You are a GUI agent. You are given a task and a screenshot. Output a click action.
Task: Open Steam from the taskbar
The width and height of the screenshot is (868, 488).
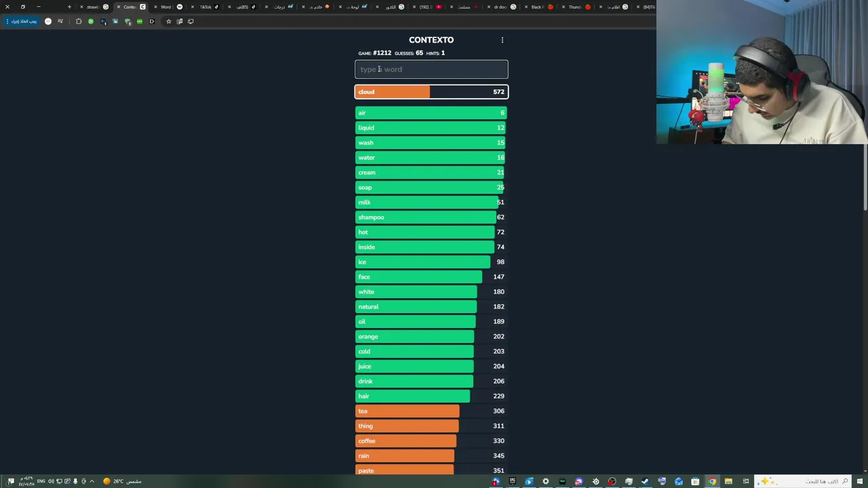[x=645, y=481]
